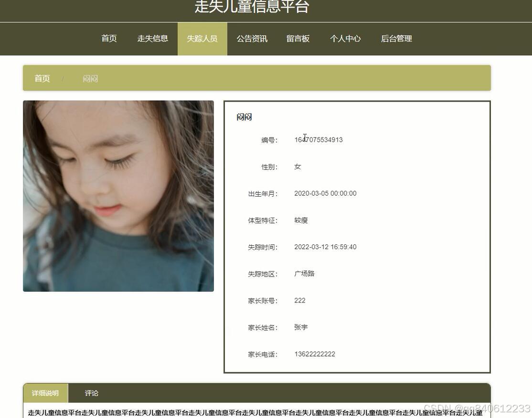Open the 公告资讯 navigation item
This screenshot has width=532, height=418.
click(x=252, y=39)
